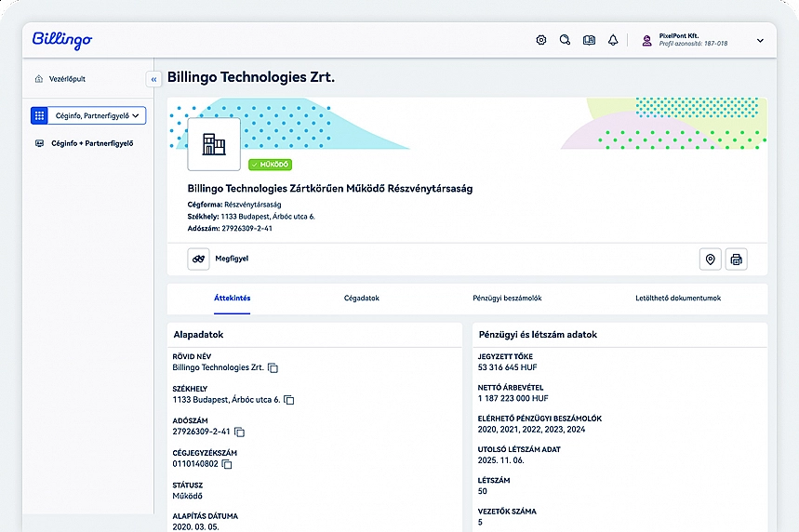Copy the Rövid név value

[273, 368]
